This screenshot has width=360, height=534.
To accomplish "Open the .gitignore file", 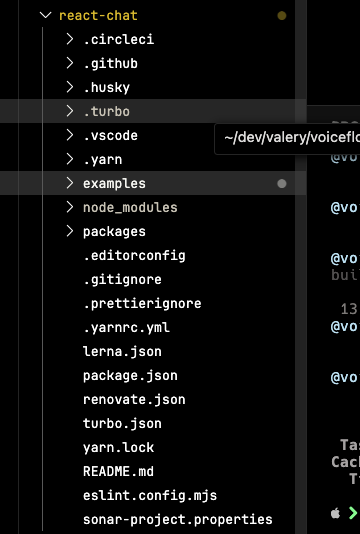I will coord(122,280).
